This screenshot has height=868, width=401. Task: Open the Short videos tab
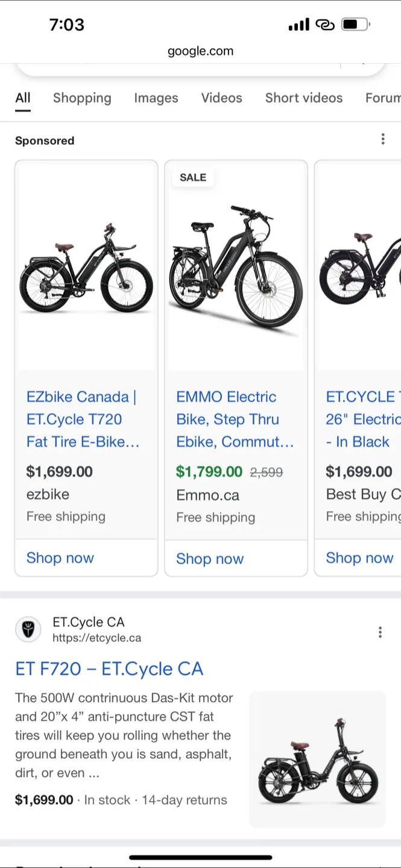tap(303, 98)
